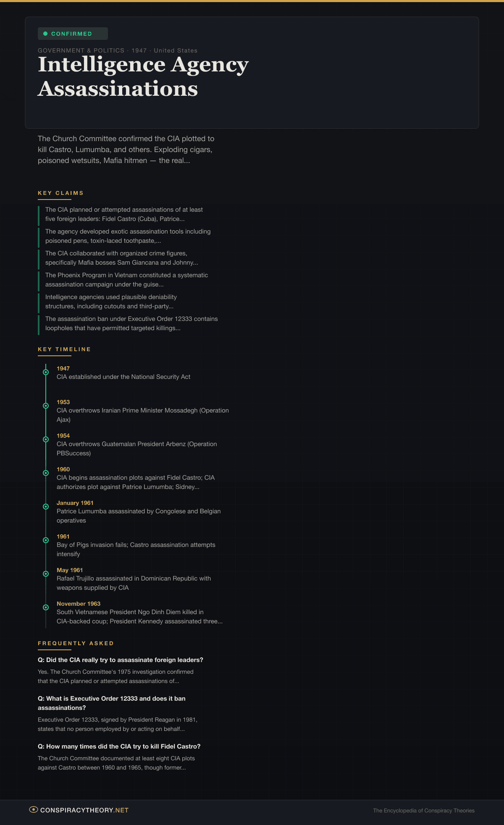Open the CONSPIRACYTHEORY.NET footer link
The image size is (504, 825).
point(84,810)
